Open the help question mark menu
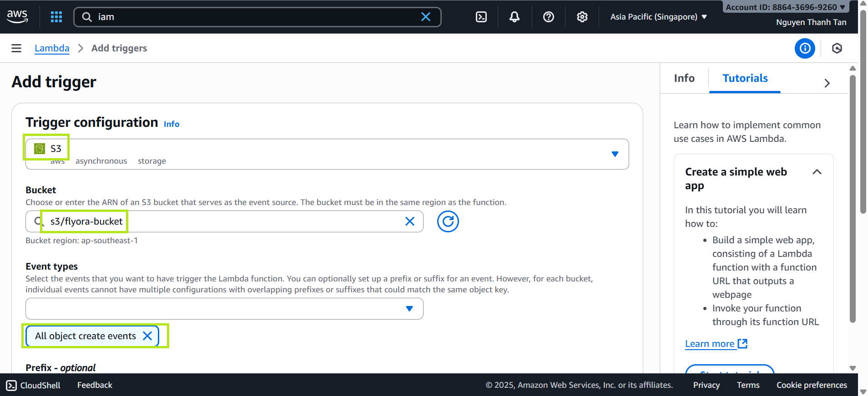Viewport: 868px width, 396px height. [548, 17]
